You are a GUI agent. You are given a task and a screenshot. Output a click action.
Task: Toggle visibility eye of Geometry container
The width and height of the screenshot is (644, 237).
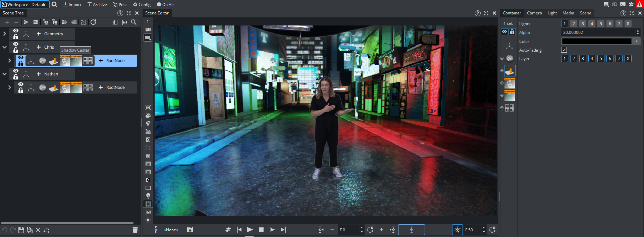tap(16, 31)
